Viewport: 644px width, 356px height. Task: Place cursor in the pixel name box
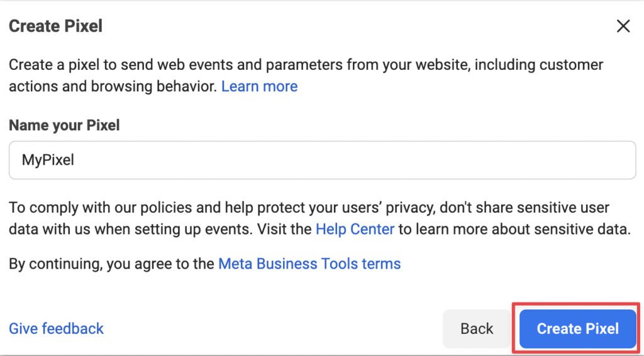(323, 160)
